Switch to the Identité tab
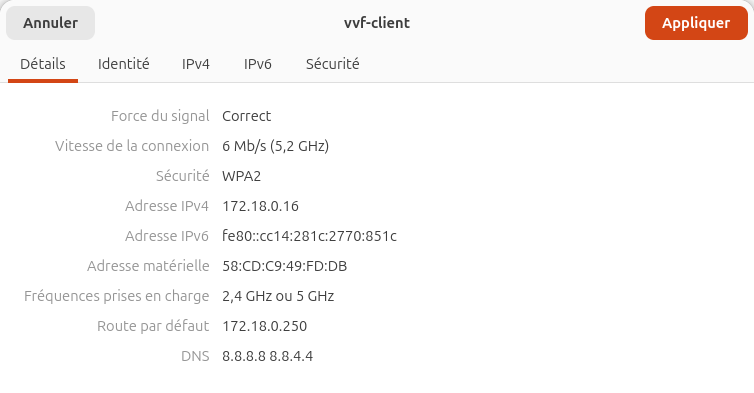 pos(124,64)
